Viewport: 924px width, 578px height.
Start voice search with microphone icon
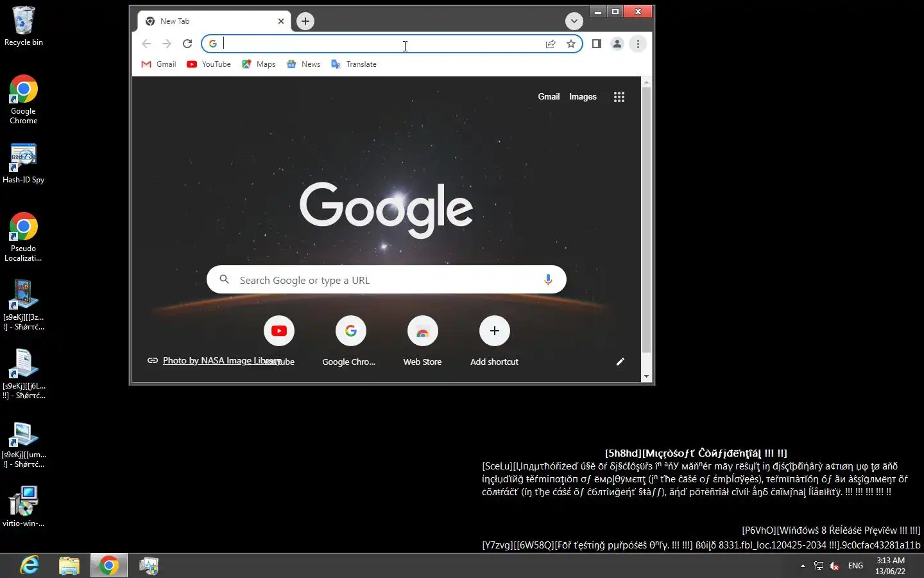click(548, 280)
